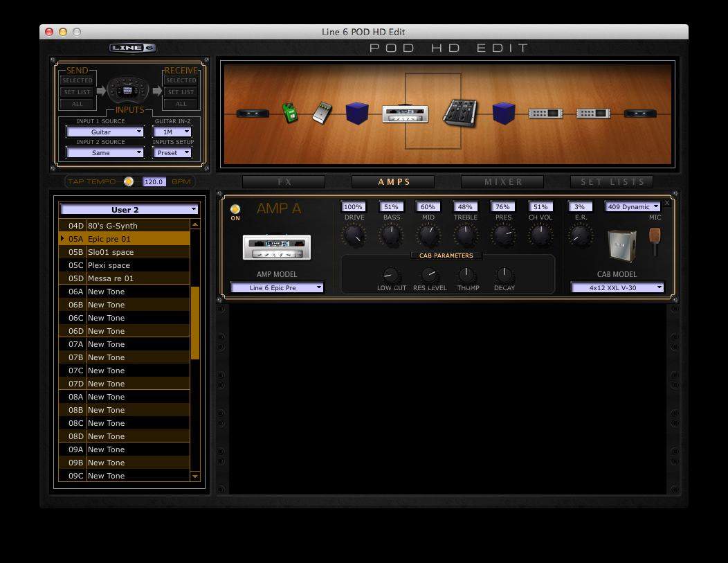Open the Amp Model dropdown
Screen dimensions: 728x563
[277, 287]
